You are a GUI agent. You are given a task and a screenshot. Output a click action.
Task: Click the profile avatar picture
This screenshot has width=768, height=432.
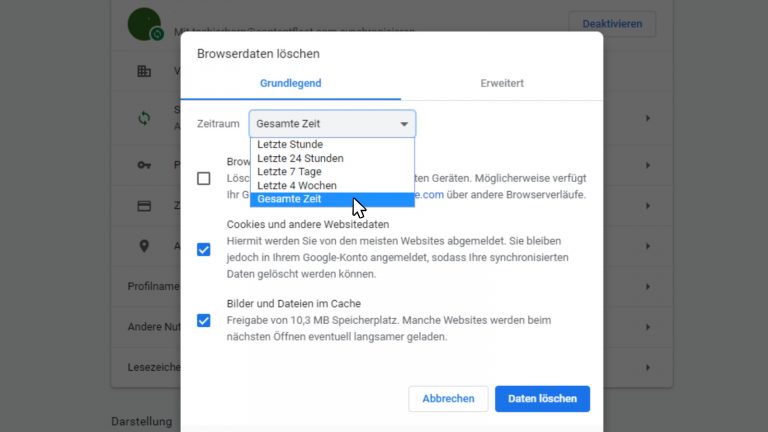(147, 24)
